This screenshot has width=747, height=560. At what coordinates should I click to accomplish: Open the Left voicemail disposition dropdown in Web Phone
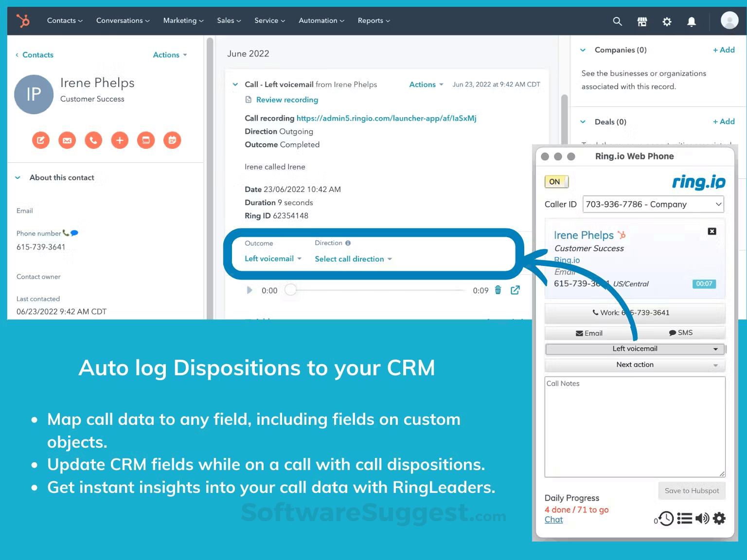coord(635,349)
